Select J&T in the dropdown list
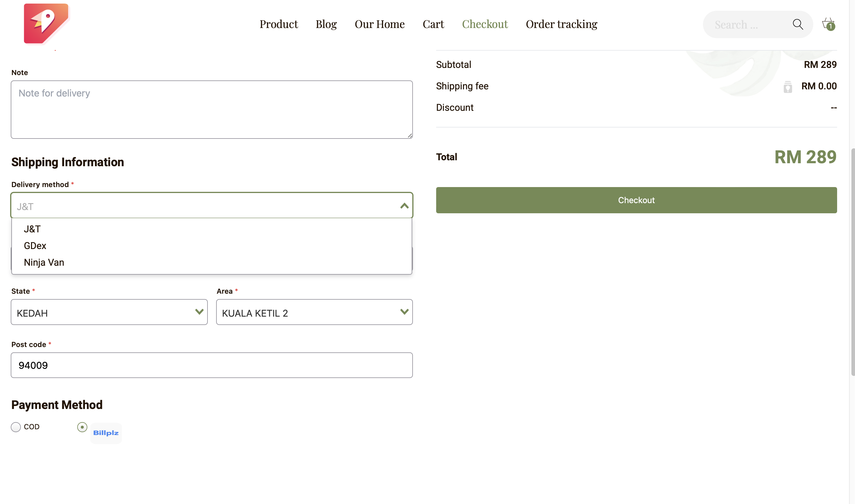Viewport: 855px width, 504px height. (32, 229)
